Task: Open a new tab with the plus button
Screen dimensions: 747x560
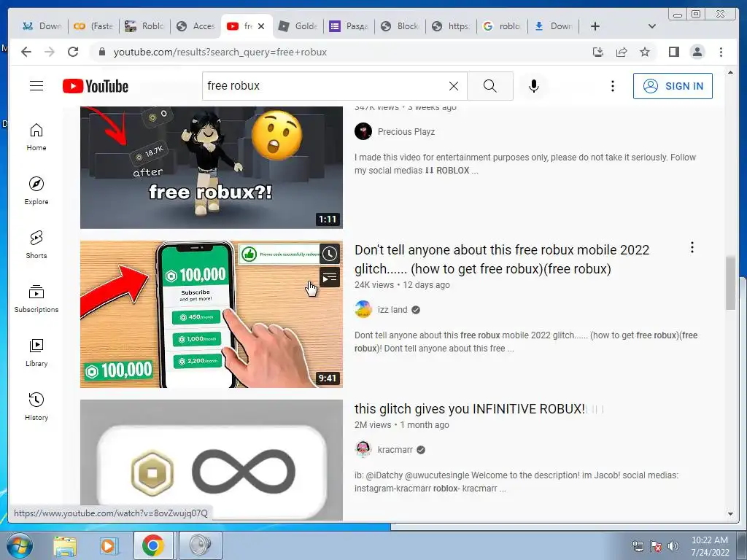Action: point(595,26)
